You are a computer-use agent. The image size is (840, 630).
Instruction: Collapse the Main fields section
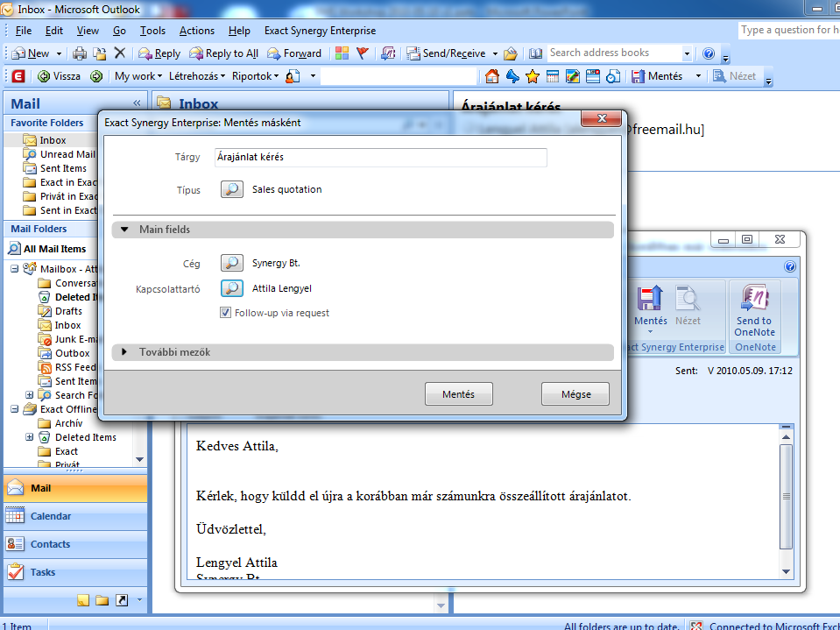pyautogui.click(x=124, y=230)
